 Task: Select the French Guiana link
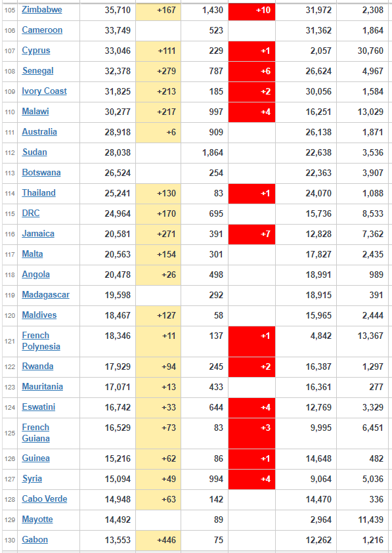pyautogui.click(x=35, y=433)
